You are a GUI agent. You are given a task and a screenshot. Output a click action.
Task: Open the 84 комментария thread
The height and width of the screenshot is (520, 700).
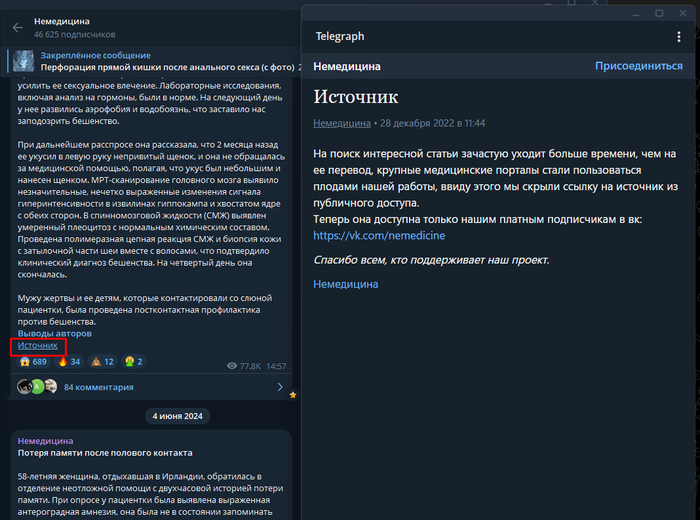pos(98,387)
